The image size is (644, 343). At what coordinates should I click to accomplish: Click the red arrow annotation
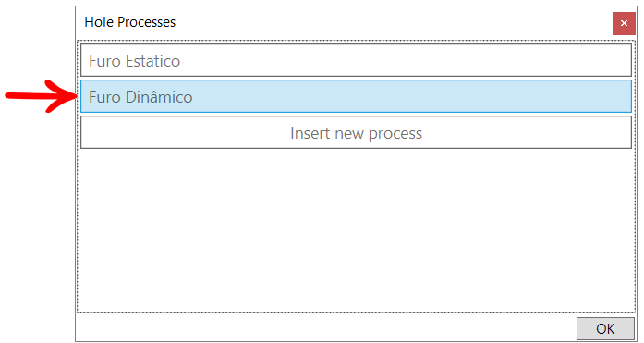pyautogui.click(x=41, y=96)
